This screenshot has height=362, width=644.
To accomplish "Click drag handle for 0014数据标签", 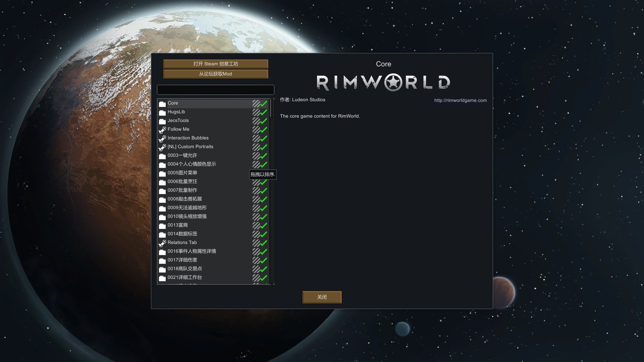I will pyautogui.click(x=256, y=234).
